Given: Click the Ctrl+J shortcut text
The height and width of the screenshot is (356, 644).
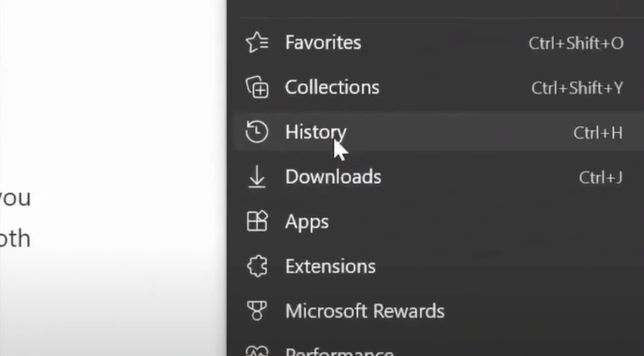Looking at the screenshot, I should [601, 177].
